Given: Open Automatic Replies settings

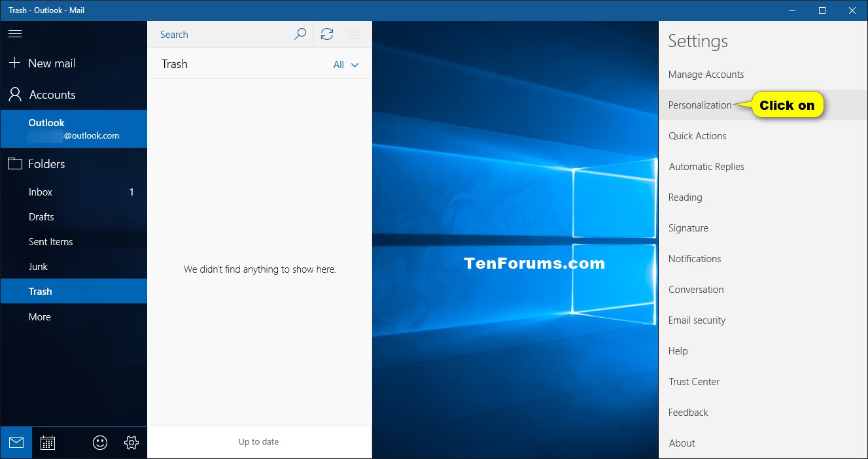Looking at the screenshot, I should [763, 167].
